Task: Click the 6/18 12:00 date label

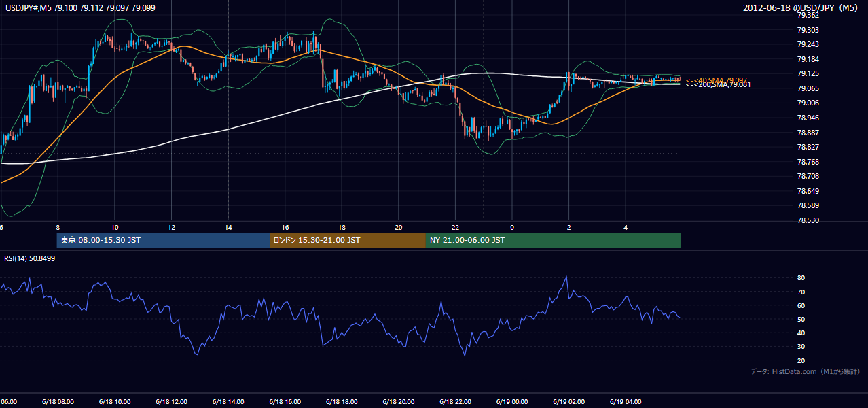Action: click(x=172, y=401)
